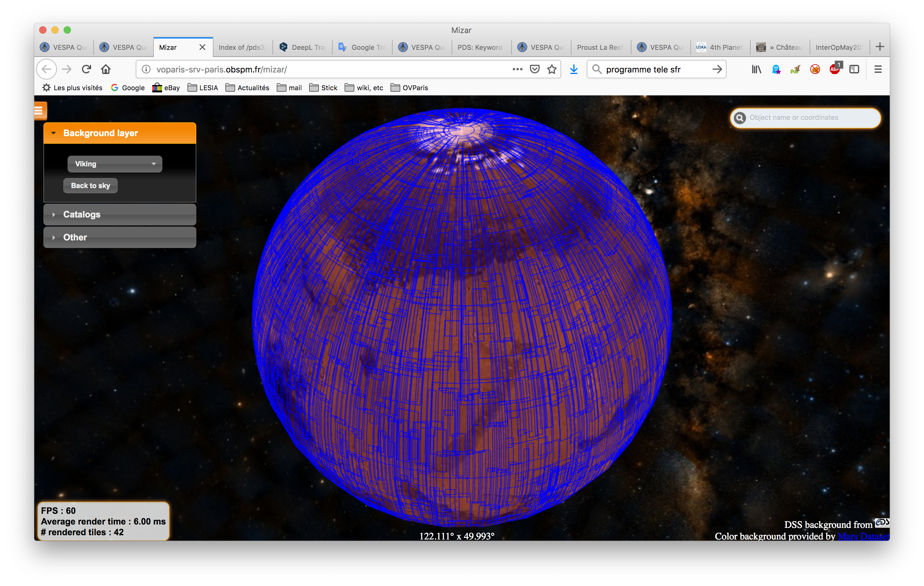The height and width of the screenshot is (586, 924).
Task: Expand the Catalogs panel
Action: pyautogui.click(x=120, y=214)
